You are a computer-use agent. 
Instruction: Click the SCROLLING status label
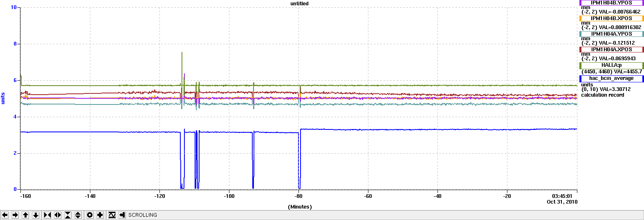(143, 215)
